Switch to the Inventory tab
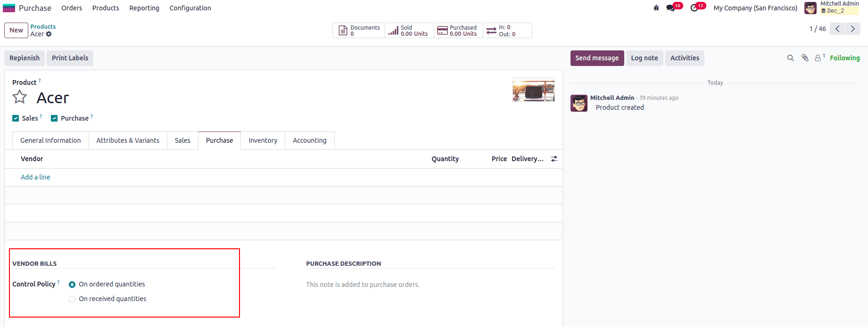 (x=263, y=140)
